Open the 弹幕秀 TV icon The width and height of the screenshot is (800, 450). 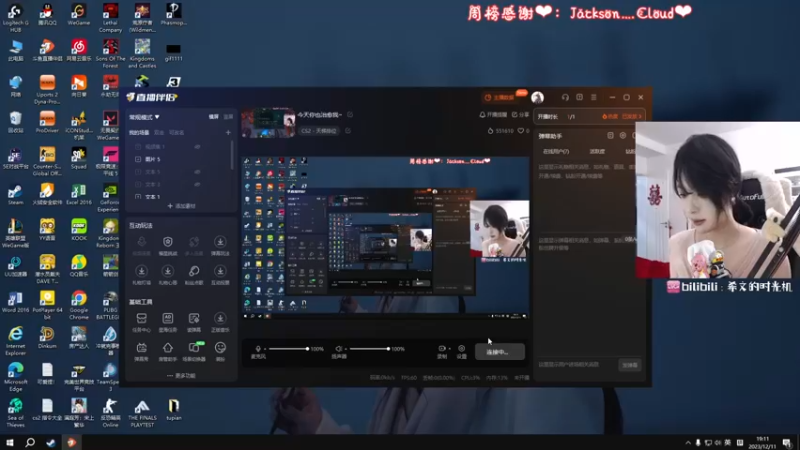point(141,348)
